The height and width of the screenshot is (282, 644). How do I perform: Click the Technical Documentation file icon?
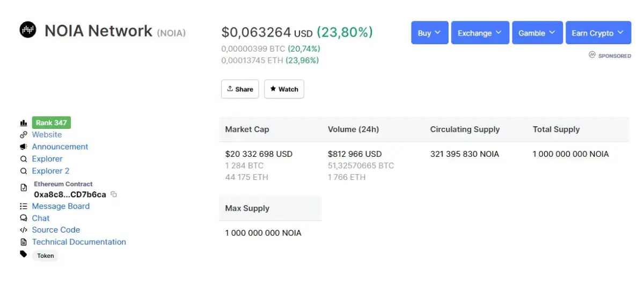24,242
